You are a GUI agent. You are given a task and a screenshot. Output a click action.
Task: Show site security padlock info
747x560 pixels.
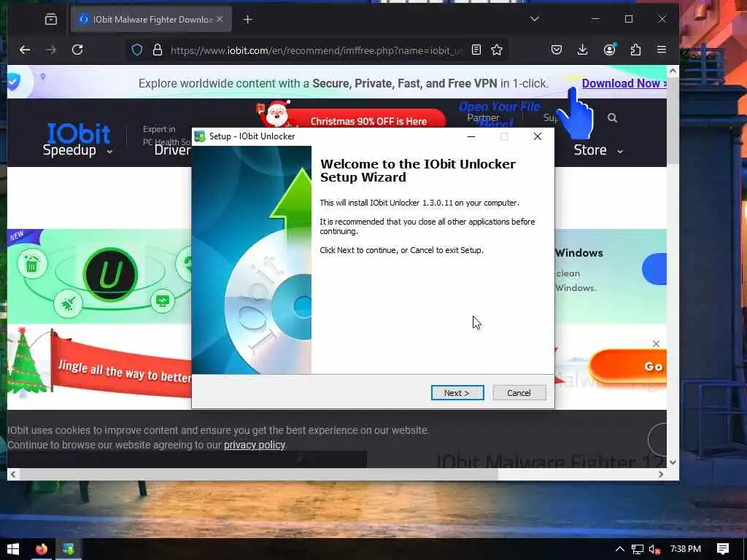pos(158,50)
